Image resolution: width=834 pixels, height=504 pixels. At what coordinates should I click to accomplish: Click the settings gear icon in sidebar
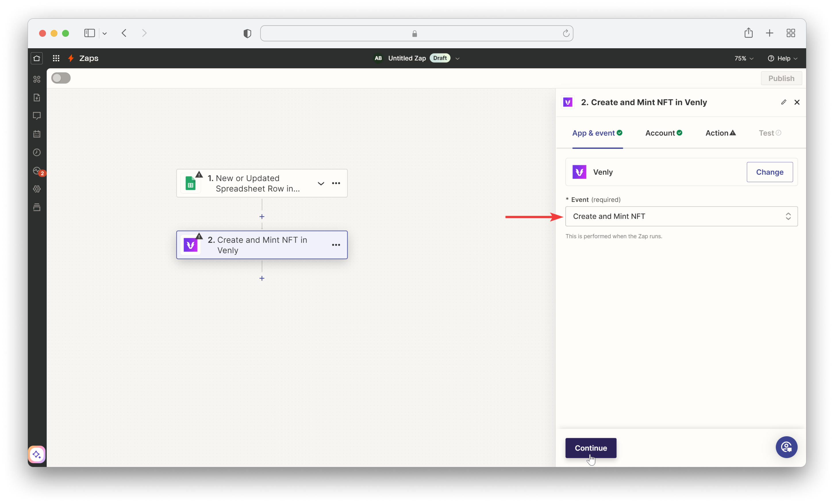(x=36, y=189)
